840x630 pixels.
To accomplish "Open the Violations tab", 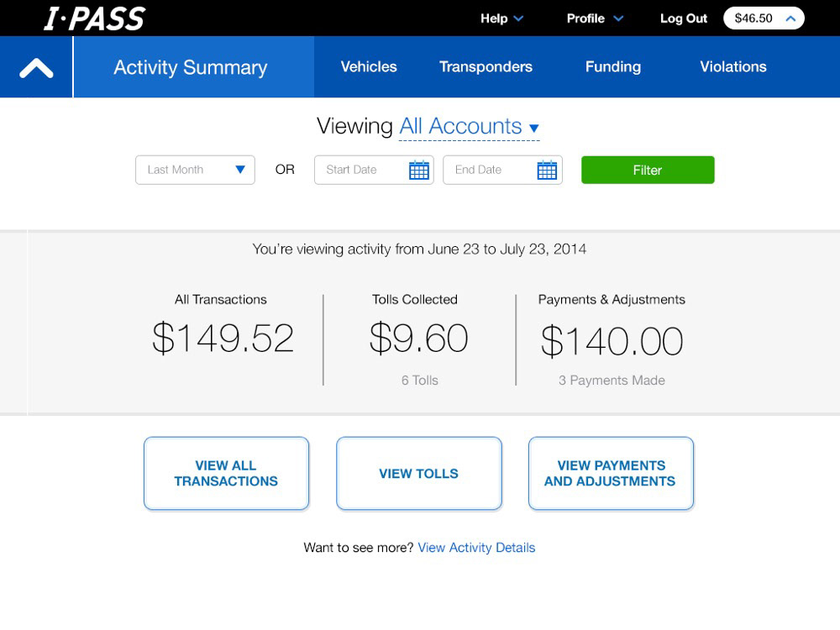I will (732, 67).
